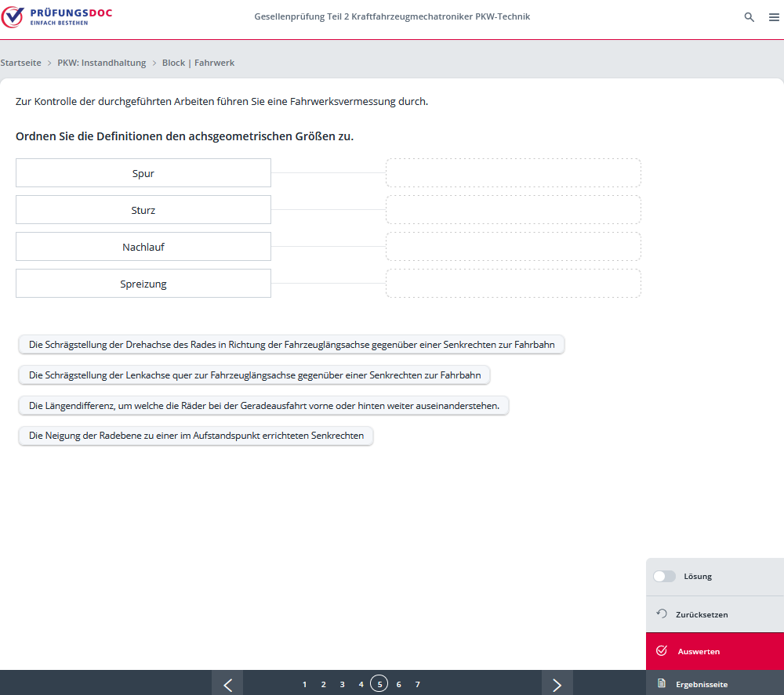784x695 pixels.
Task: Click the Auswerten checkmark icon
Action: (x=662, y=651)
